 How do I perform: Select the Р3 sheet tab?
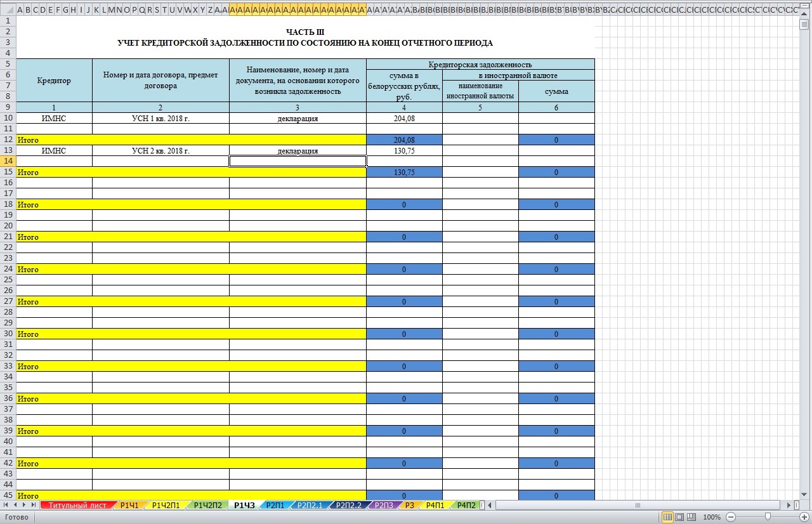pyautogui.click(x=409, y=505)
